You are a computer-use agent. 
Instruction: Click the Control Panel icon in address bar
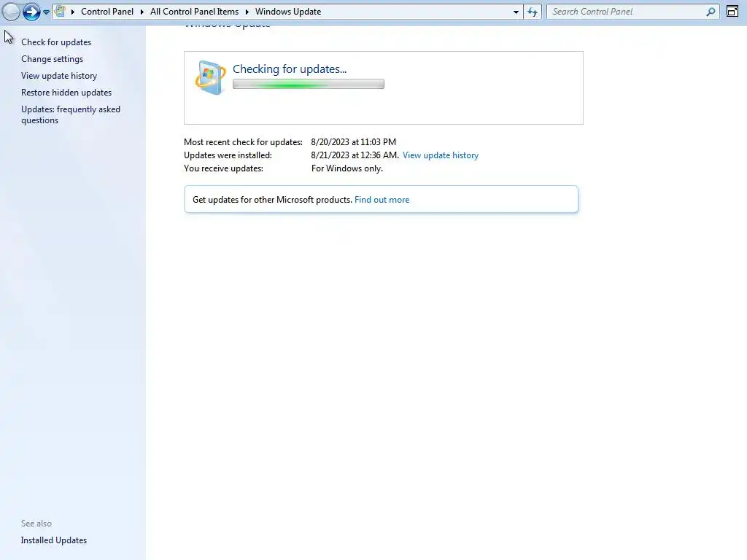pos(60,12)
